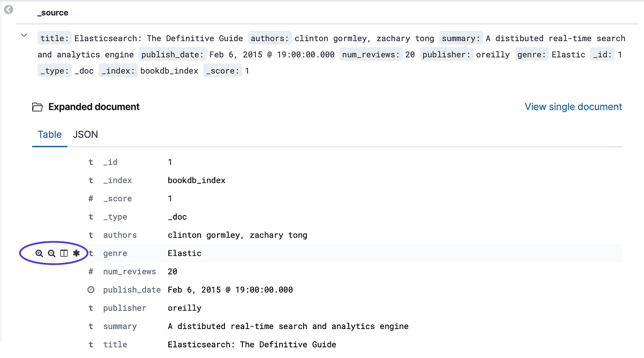Viewport: 644px width, 358px height.
Task: Click the publish_date field name in table
Action: [132, 290]
